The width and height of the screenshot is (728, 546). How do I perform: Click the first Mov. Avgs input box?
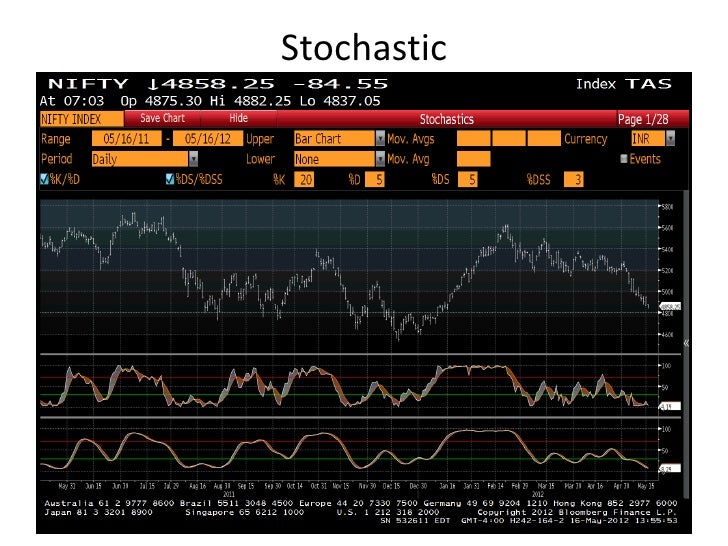pyautogui.click(x=474, y=139)
